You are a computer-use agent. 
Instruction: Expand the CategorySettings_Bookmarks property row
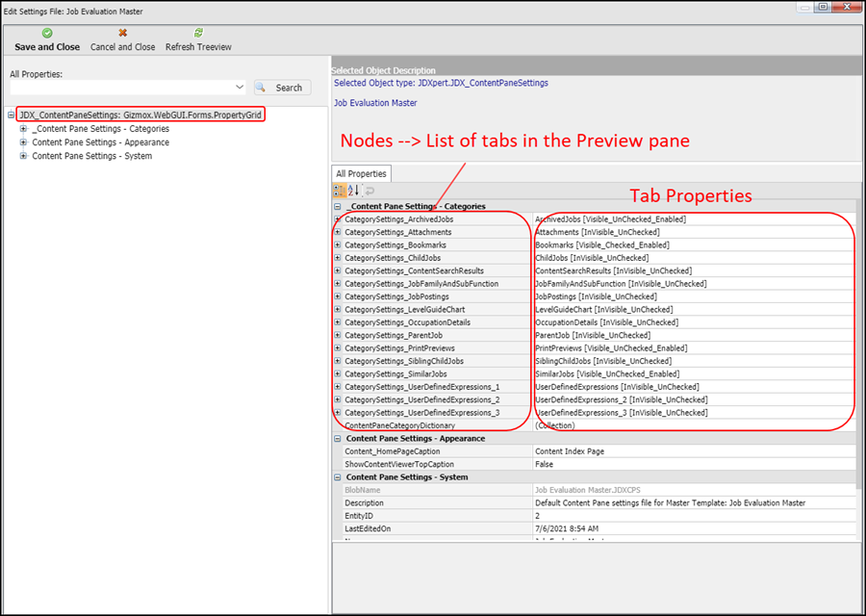tap(338, 245)
